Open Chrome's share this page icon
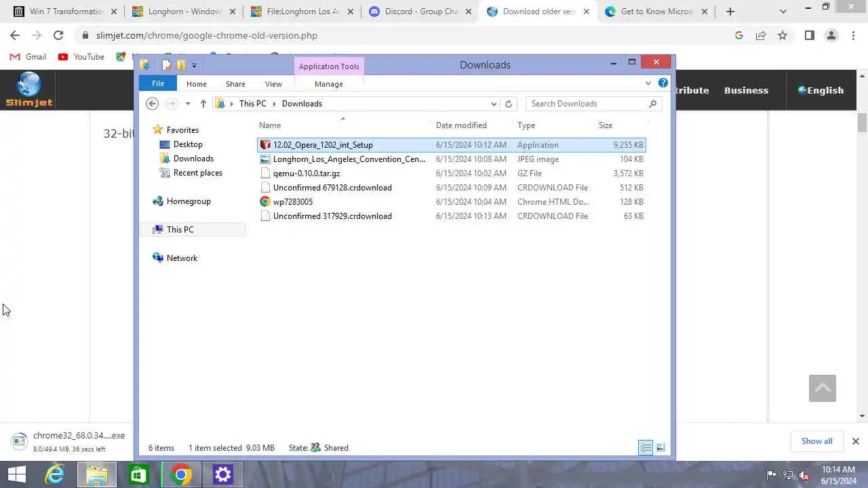This screenshot has height=488, width=868. pyautogui.click(x=761, y=35)
